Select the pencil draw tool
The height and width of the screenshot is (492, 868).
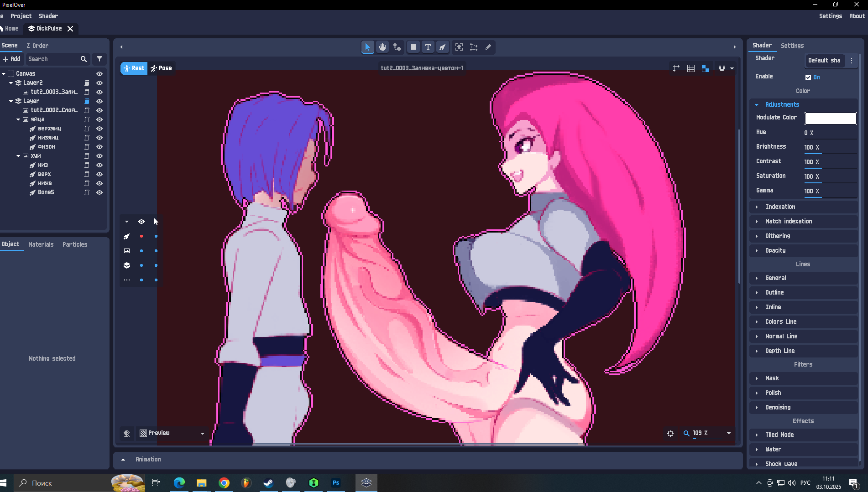tap(488, 47)
